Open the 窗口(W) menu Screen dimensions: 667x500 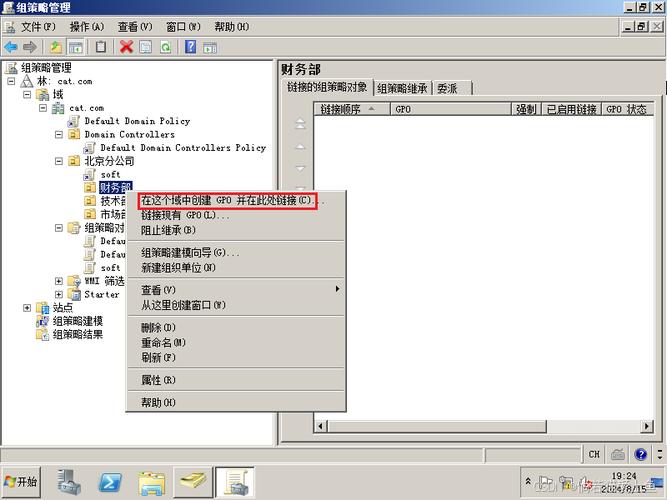(183, 27)
